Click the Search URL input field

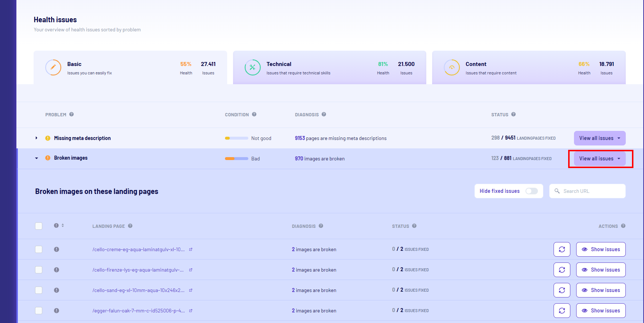click(591, 191)
